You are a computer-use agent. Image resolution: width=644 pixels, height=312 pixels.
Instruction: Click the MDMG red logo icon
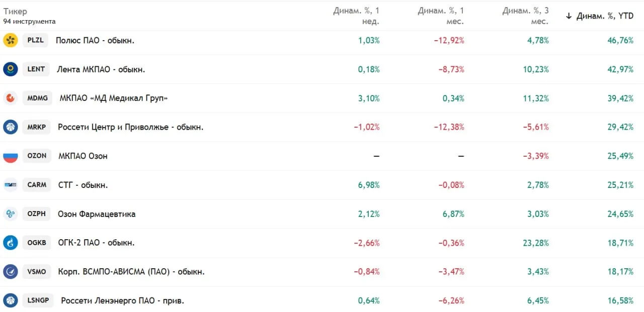(x=11, y=98)
